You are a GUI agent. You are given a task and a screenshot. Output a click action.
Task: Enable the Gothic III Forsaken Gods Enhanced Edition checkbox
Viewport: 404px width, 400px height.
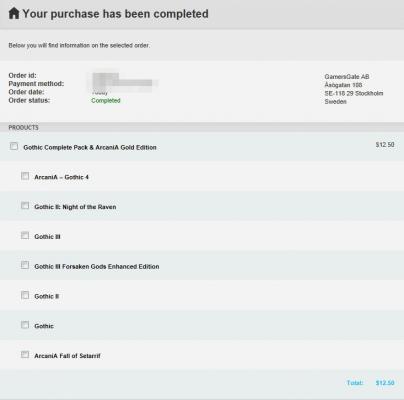point(25,265)
